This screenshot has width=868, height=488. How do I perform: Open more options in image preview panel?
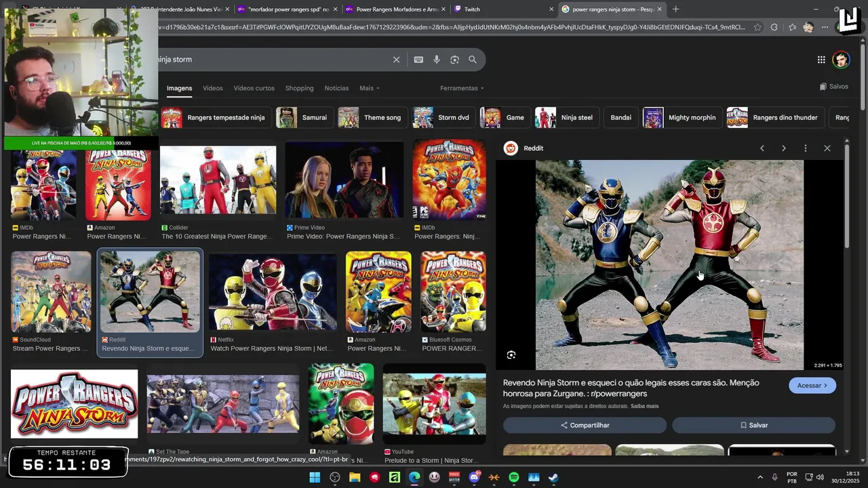[x=806, y=148]
